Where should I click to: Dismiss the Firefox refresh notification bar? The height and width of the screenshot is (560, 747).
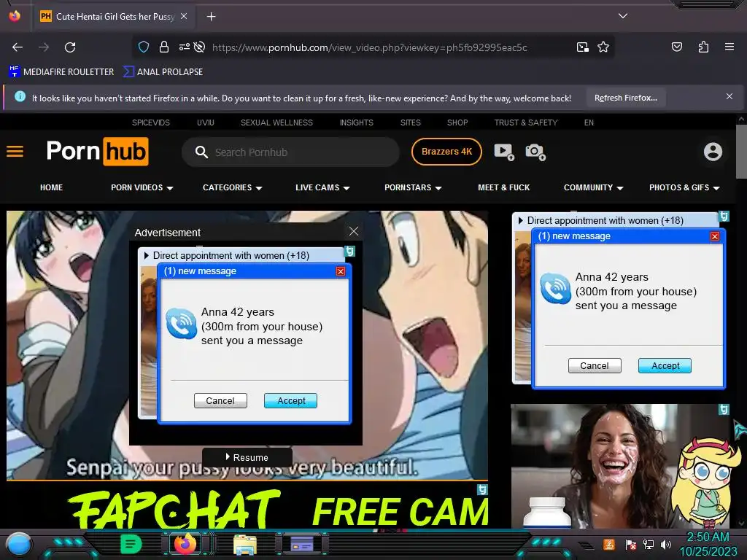point(729,97)
